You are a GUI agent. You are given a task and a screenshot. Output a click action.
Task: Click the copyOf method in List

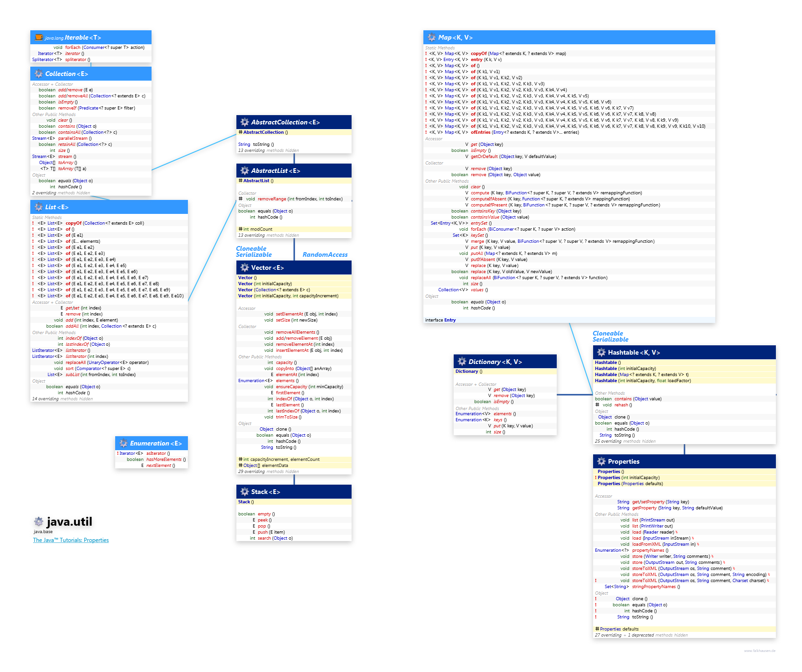pyautogui.click(x=74, y=223)
